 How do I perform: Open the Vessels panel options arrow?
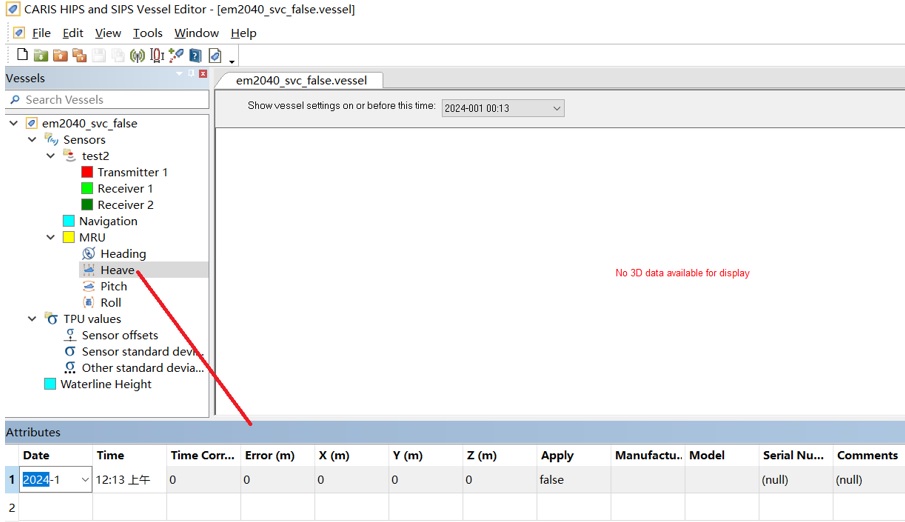[179, 74]
